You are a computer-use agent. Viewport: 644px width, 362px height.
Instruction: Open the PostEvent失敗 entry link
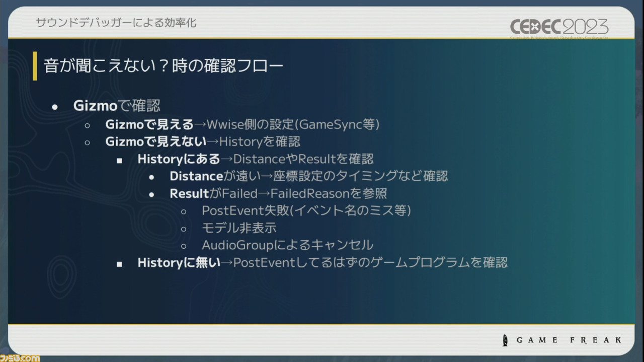(x=307, y=211)
